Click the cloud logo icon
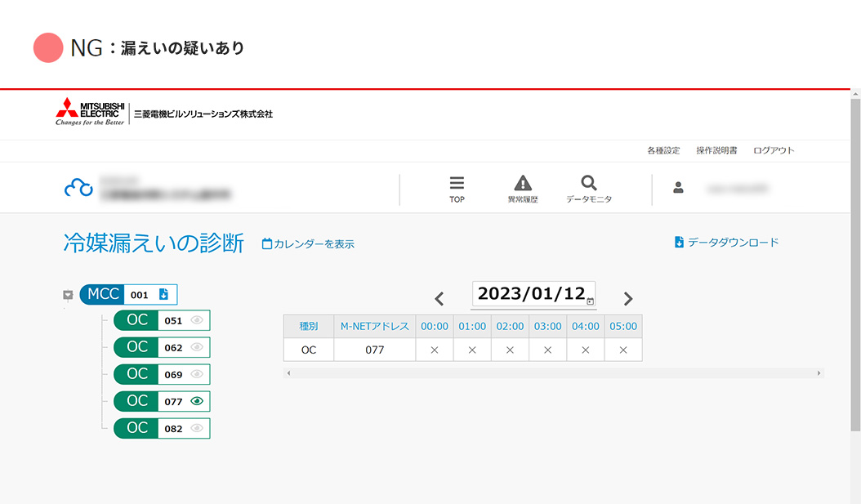The image size is (861, 504). [x=78, y=188]
